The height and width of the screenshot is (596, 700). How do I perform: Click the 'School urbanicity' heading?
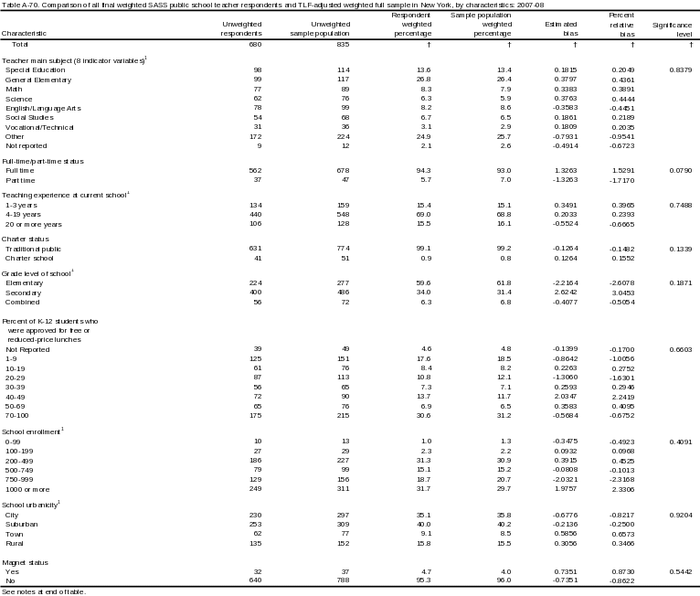tap(31, 505)
